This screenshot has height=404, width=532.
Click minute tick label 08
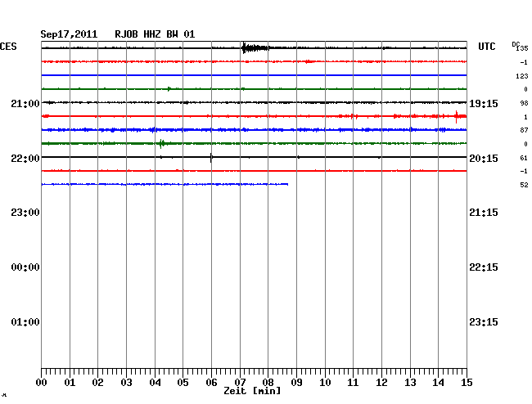(268, 383)
